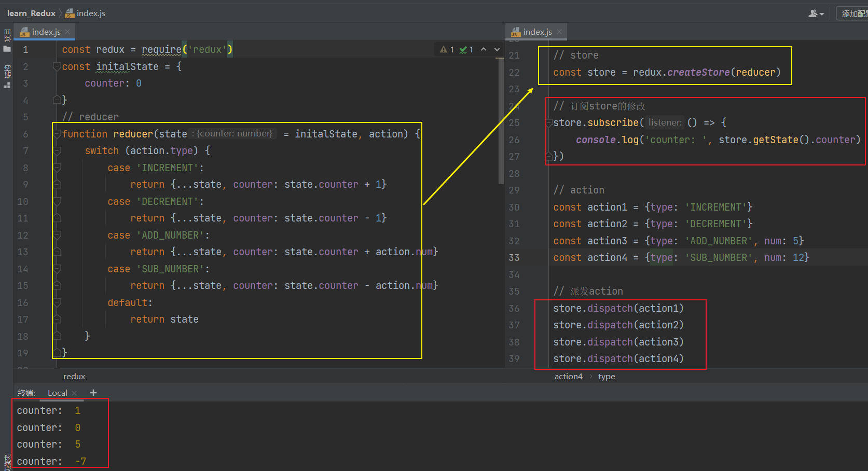Click terminal output 'counter: -7'
This screenshot has width=868, height=471.
point(51,461)
